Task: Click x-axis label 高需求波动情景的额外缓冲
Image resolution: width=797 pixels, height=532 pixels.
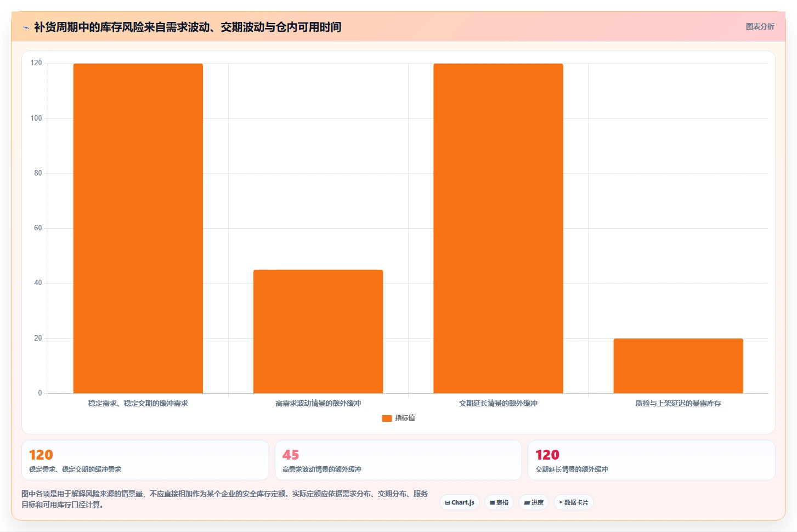Action: (318, 403)
